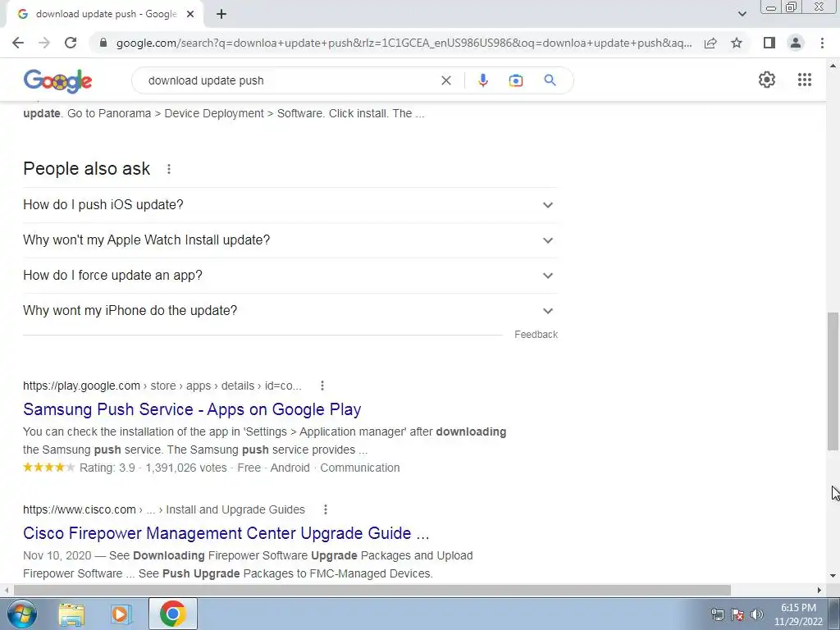The width and height of the screenshot is (840, 630).
Task: Bookmark this tab with the star
Action: click(x=737, y=43)
